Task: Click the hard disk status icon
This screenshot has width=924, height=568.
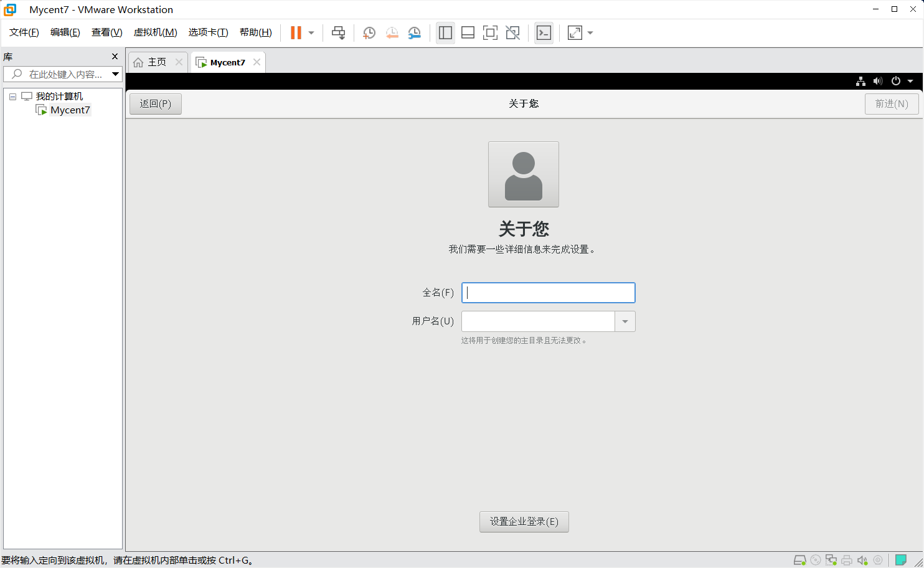Action: pyautogui.click(x=800, y=560)
